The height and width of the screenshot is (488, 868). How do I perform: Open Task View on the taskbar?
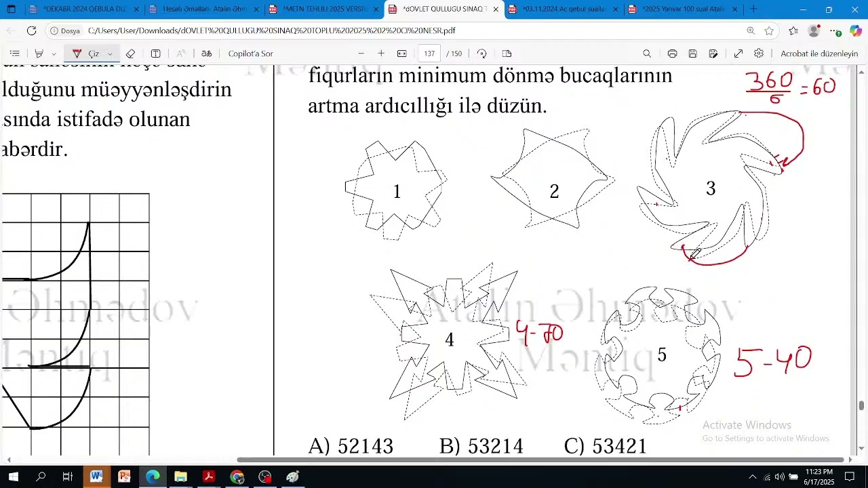[x=68, y=477]
